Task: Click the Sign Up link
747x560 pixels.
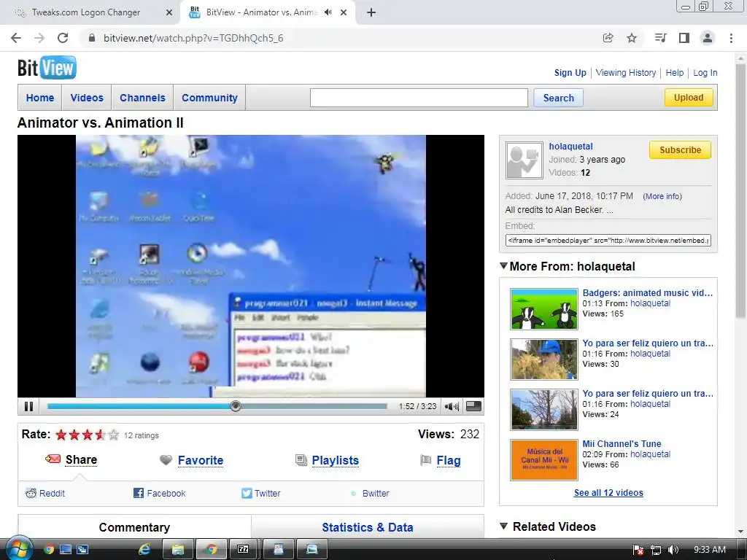Action: click(x=570, y=73)
